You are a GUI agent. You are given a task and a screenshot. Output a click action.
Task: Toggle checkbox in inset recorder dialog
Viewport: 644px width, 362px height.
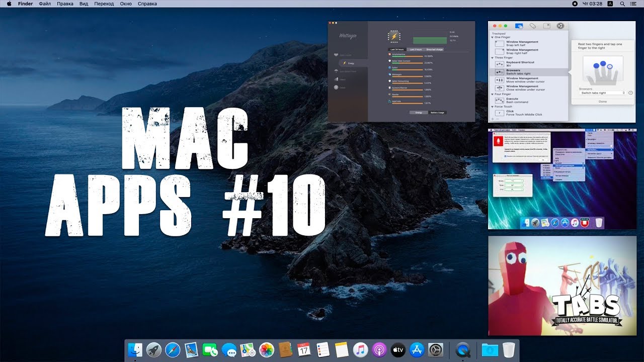coord(506,156)
